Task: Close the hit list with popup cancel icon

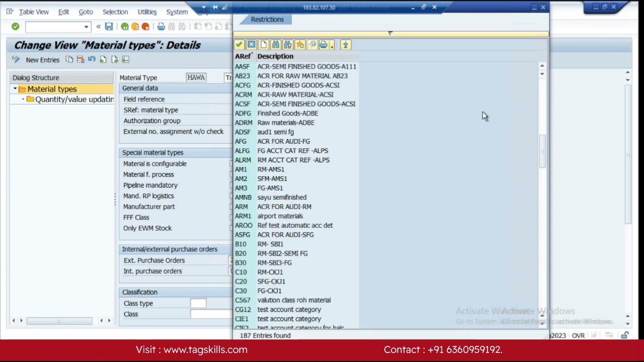Action: (x=251, y=45)
